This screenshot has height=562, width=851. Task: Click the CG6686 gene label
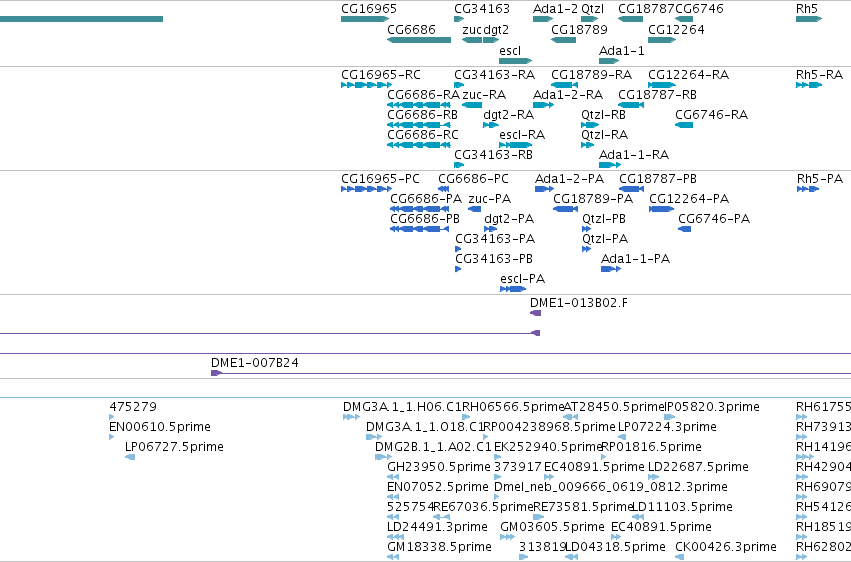tap(411, 29)
